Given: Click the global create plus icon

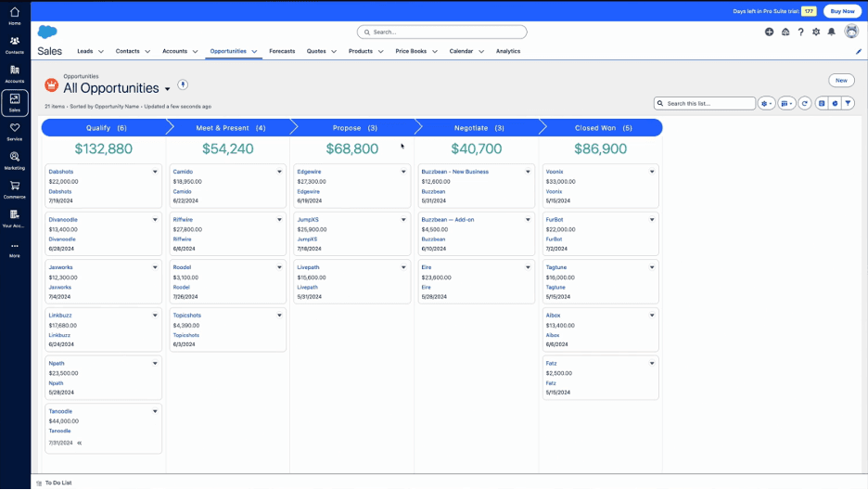Looking at the screenshot, I should point(769,32).
